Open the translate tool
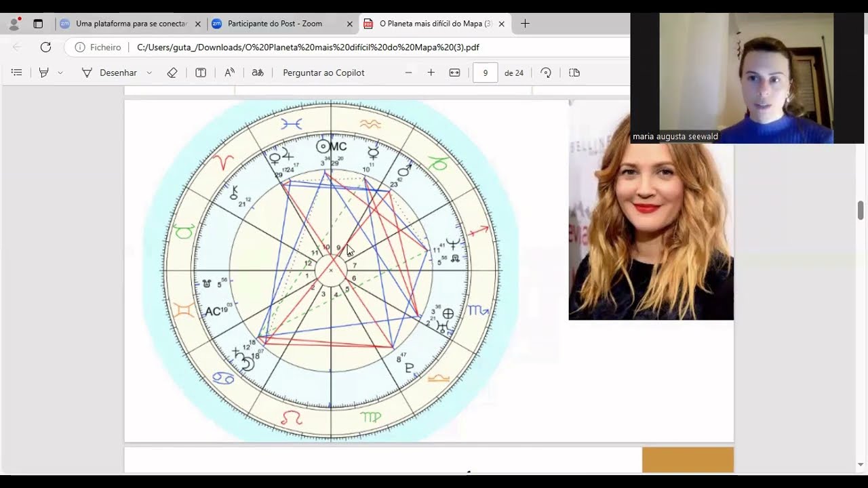This screenshot has height=488, width=868. 258,73
